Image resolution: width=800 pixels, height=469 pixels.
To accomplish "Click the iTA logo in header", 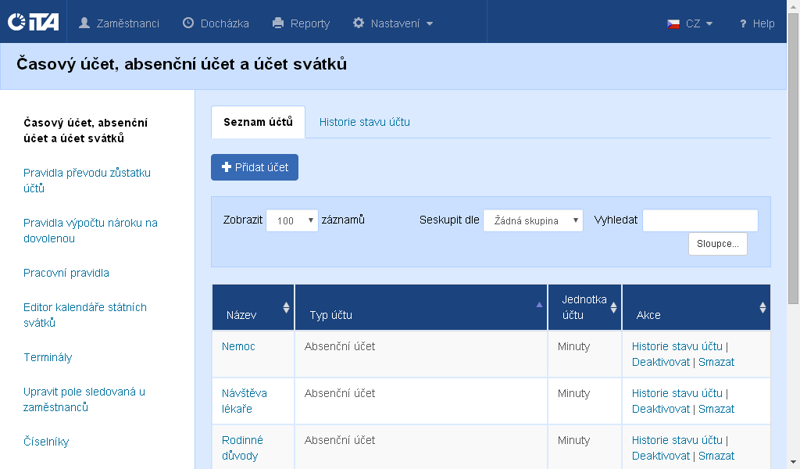I will pyautogui.click(x=33, y=22).
